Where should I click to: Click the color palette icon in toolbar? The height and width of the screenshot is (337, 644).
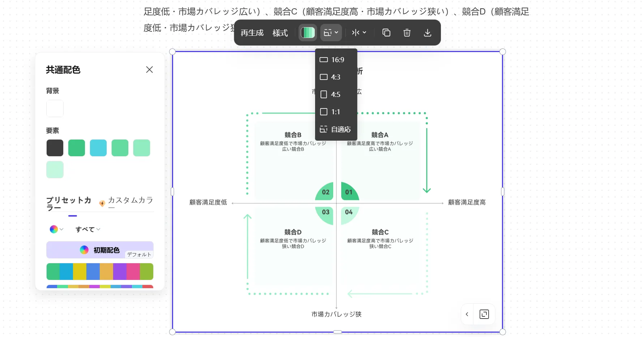point(308,33)
